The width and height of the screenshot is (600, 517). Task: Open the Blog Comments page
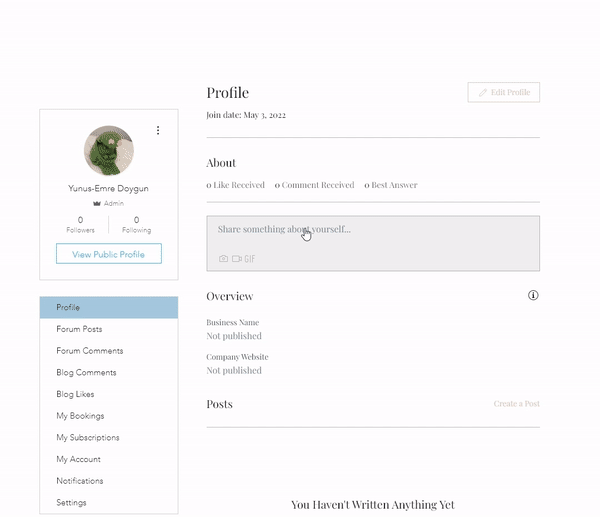click(x=87, y=373)
